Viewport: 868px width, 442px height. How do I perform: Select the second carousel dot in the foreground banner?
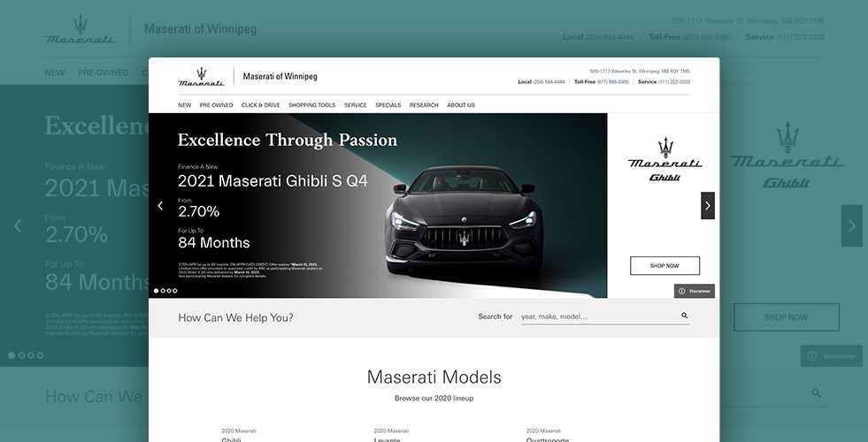[163, 291]
